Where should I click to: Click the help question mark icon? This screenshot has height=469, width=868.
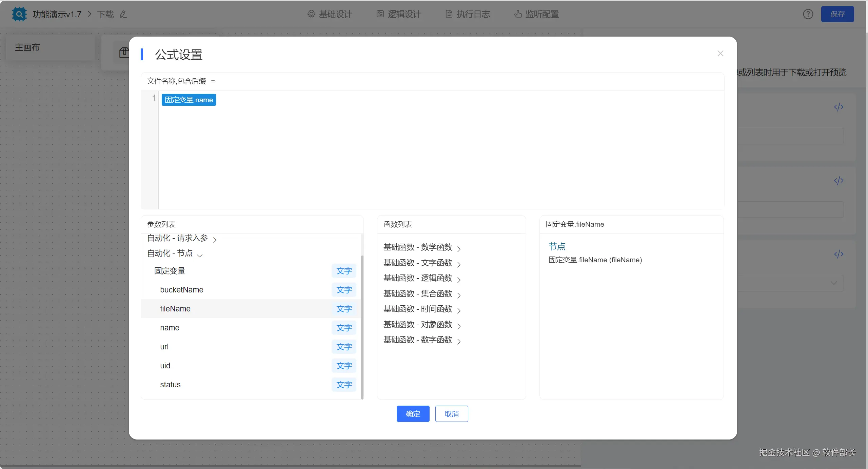[x=808, y=14]
